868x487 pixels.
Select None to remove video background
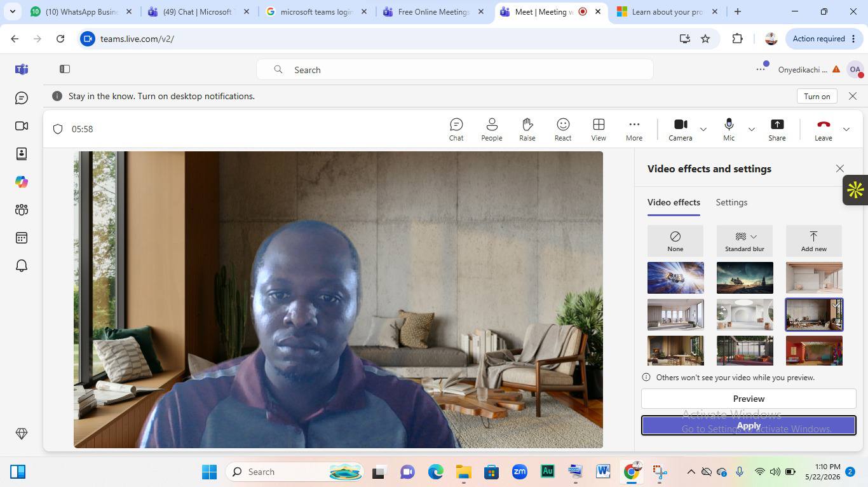675,241
